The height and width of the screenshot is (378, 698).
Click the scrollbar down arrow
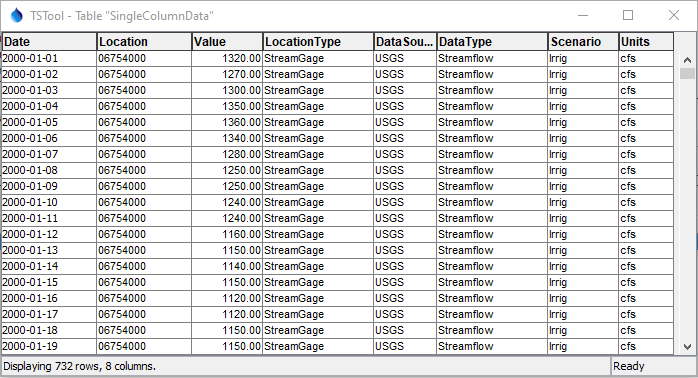687,346
